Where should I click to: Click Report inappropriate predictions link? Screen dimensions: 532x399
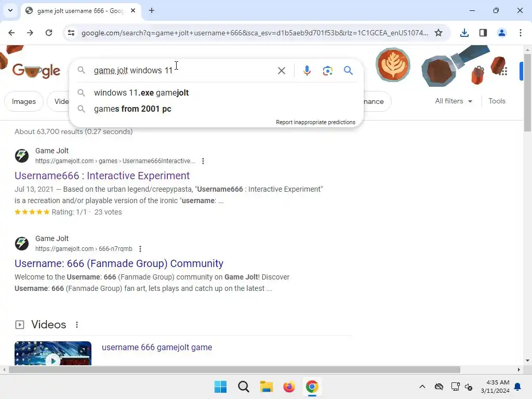(315, 122)
